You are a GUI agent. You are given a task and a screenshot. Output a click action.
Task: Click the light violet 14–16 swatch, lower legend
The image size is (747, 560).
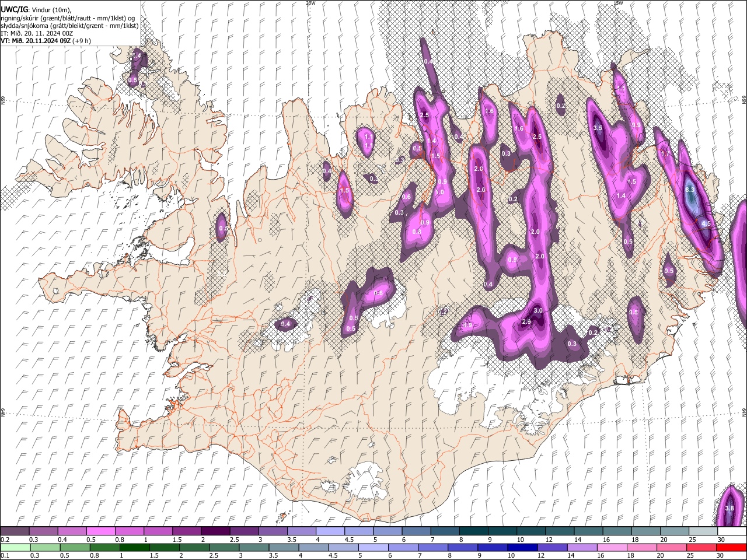(x=582, y=548)
